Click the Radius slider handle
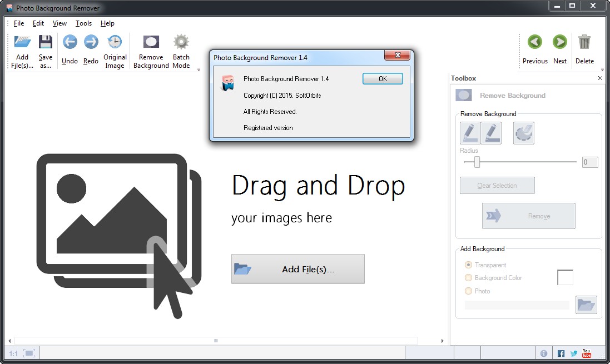Image resolution: width=610 pixels, height=364 pixels. (x=477, y=162)
